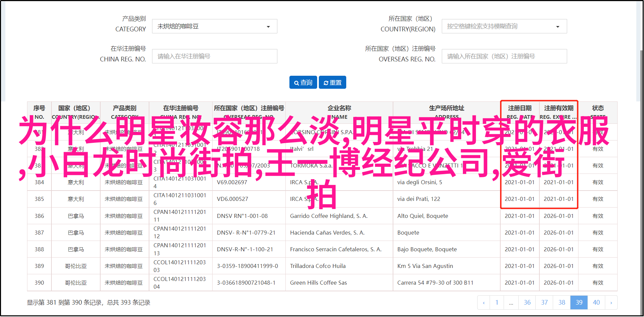Select page 38 in pagination
Viewport: 644px width, 317px height.
562,303
